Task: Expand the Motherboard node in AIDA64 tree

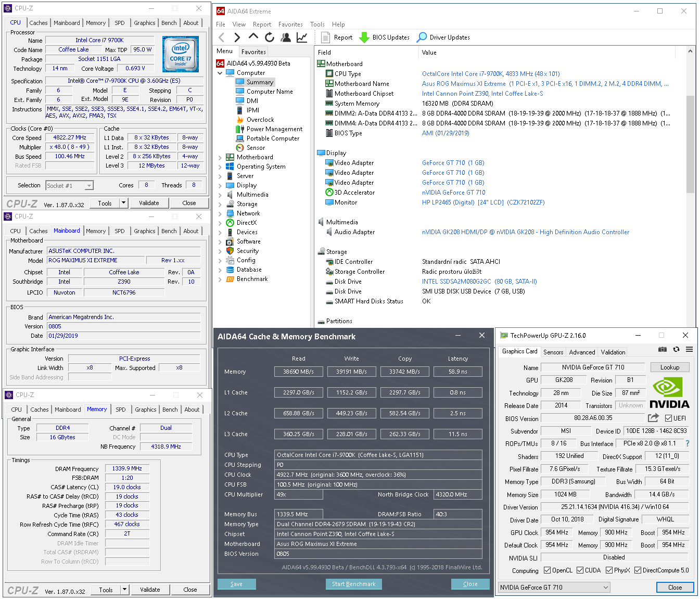Action: tap(220, 157)
